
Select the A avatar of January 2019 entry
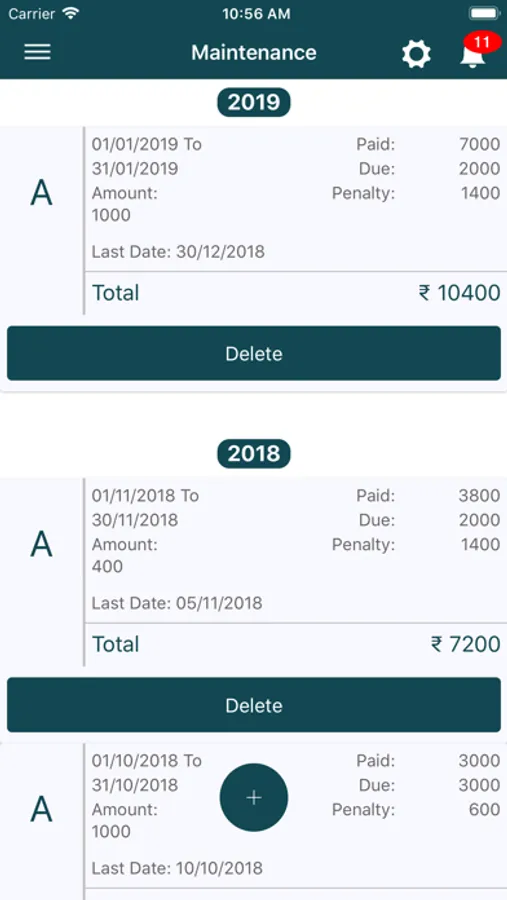click(x=41, y=193)
